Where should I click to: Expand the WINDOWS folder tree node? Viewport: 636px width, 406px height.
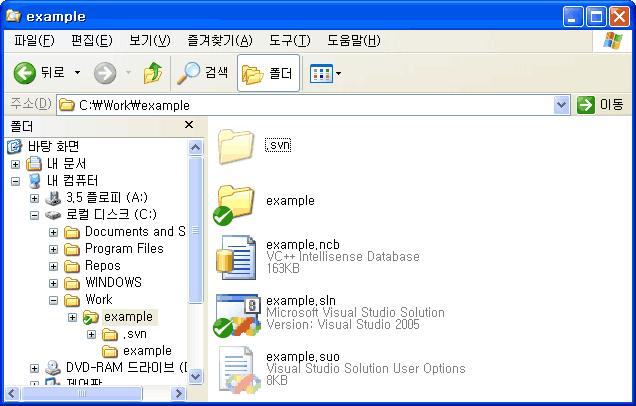54,283
